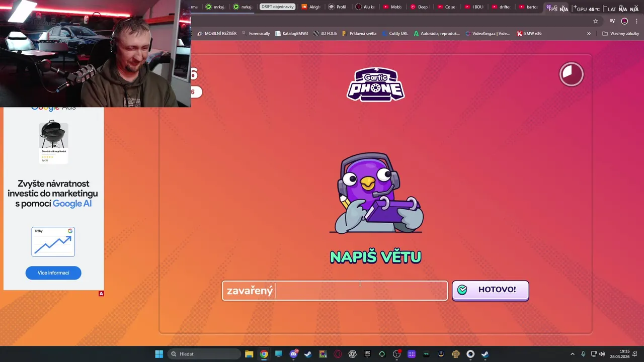This screenshot has height=362, width=644.
Task: Click the Gartic Phone logo
Action: pos(376,84)
